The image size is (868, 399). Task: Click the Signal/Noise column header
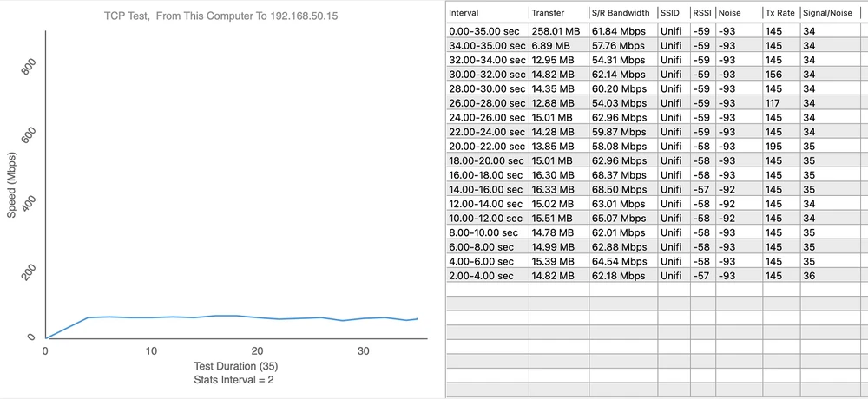(x=831, y=13)
